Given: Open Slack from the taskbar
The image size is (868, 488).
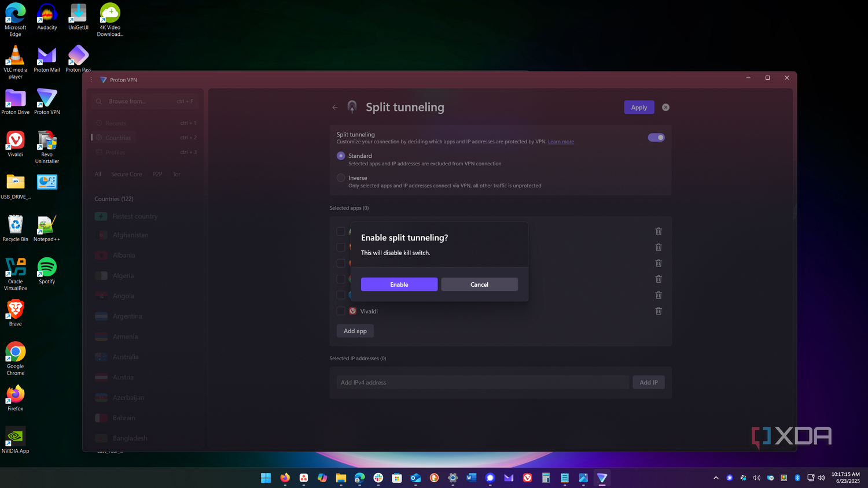Looking at the screenshot, I should pyautogui.click(x=378, y=478).
